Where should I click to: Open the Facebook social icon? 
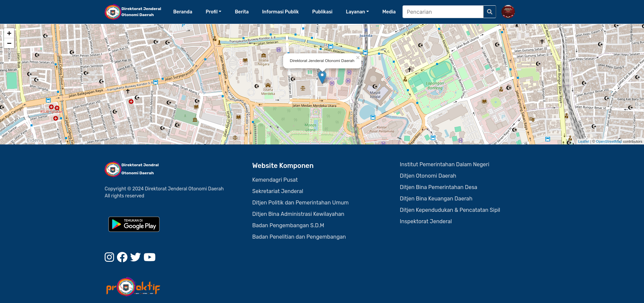(122, 257)
